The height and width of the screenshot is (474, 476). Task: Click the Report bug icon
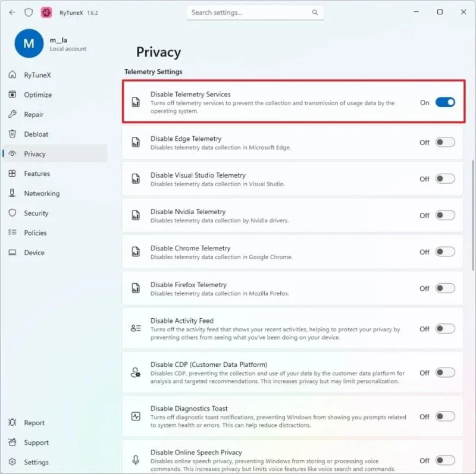(x=12, y=422)
